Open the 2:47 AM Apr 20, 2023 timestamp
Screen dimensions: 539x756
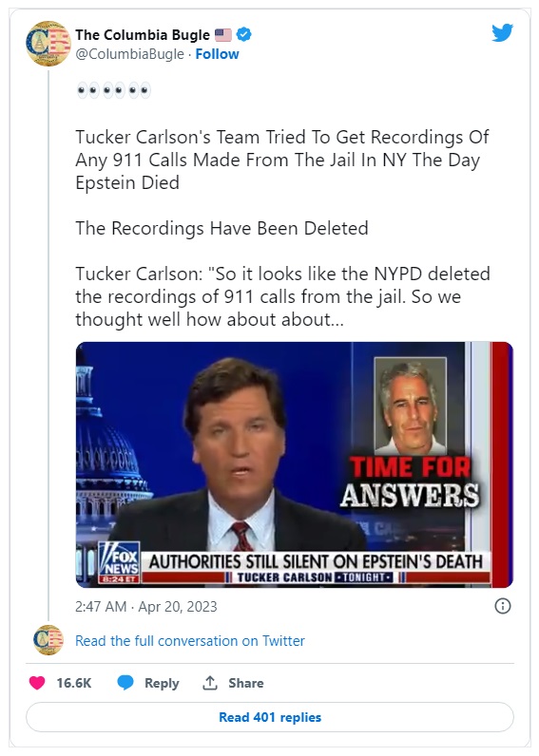point(146,606)
